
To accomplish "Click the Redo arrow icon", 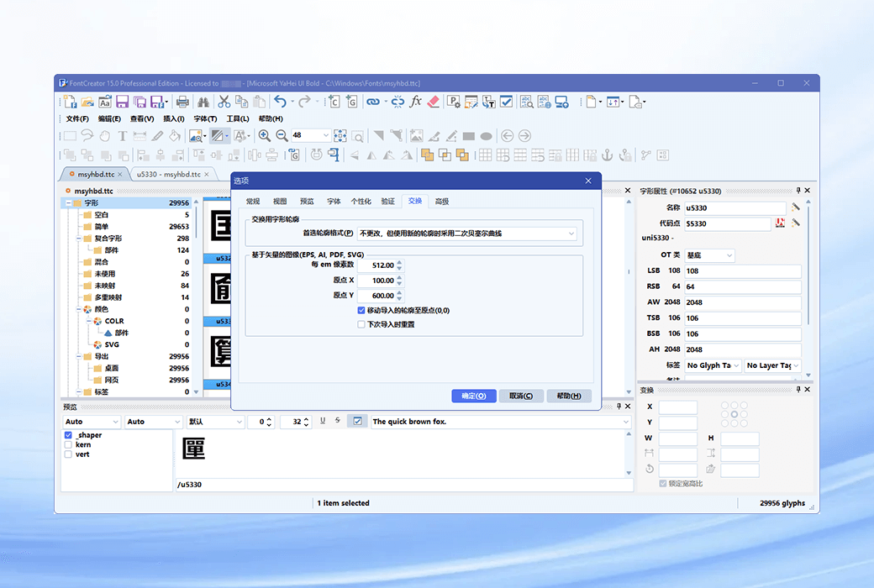I will [x=303, y=102].
